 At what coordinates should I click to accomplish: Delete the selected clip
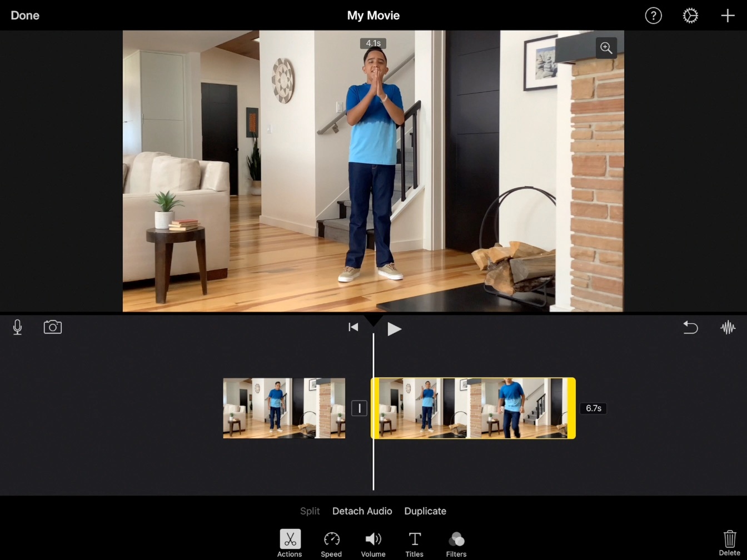click(x=729, y=542)
